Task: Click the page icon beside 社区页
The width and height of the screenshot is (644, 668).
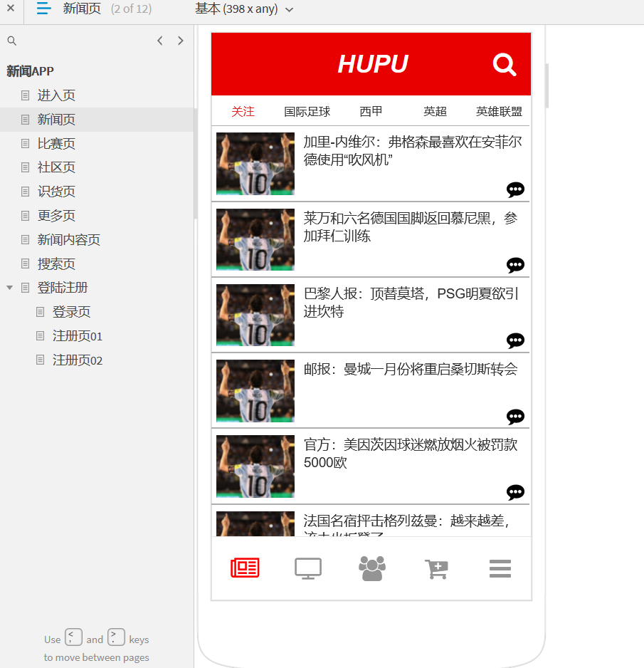Action: coord(26,167)
